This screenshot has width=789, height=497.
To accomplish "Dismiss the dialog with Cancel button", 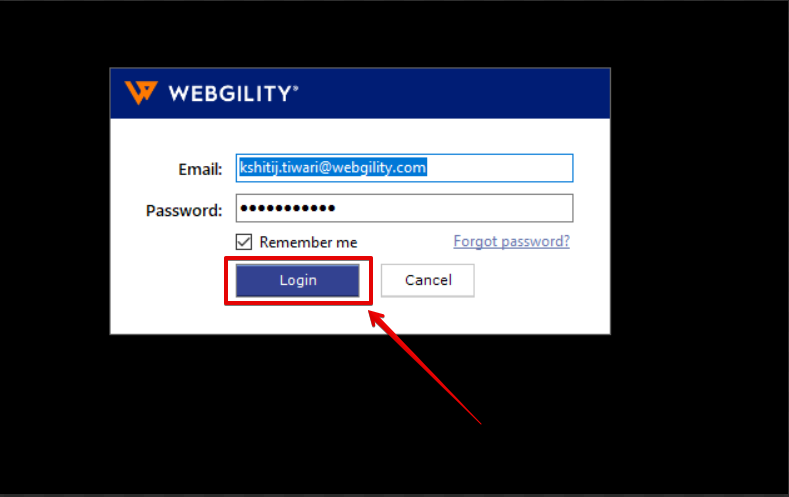I will 428,280.
